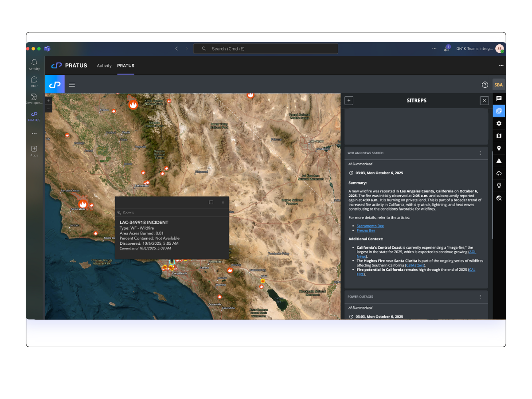Click the large wildfire marker near Santa Maria

click(82, 204)
